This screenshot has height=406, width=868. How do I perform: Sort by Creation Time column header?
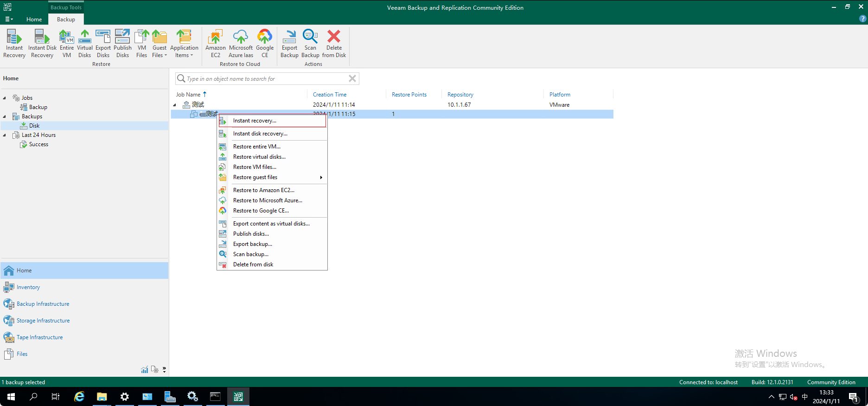pyautogui.click(x=330, y=95)
